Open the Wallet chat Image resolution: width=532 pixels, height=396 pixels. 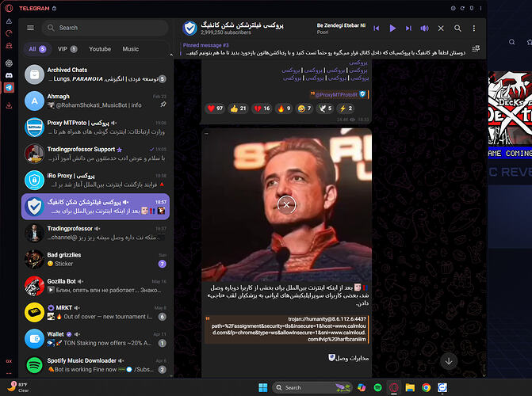point(96,339)
